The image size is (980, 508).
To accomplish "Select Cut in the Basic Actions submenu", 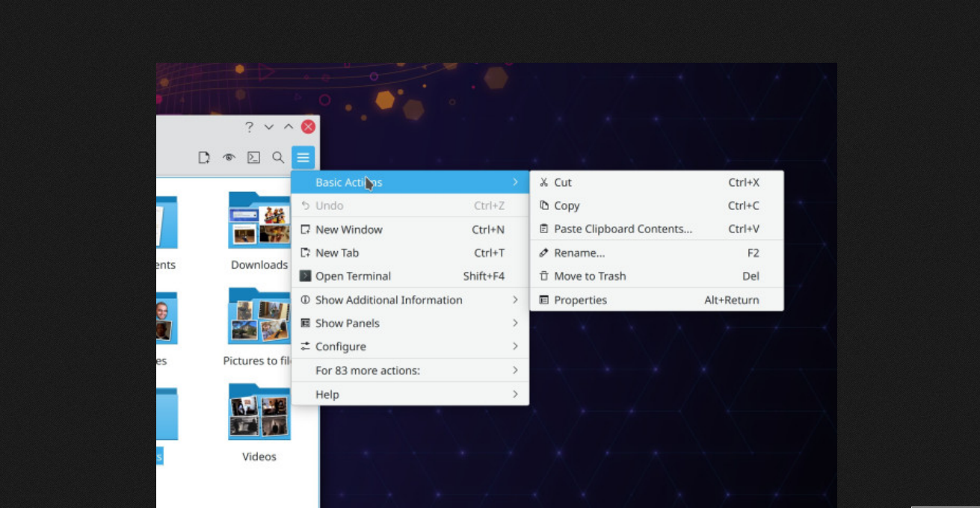I will pos(657,182).
